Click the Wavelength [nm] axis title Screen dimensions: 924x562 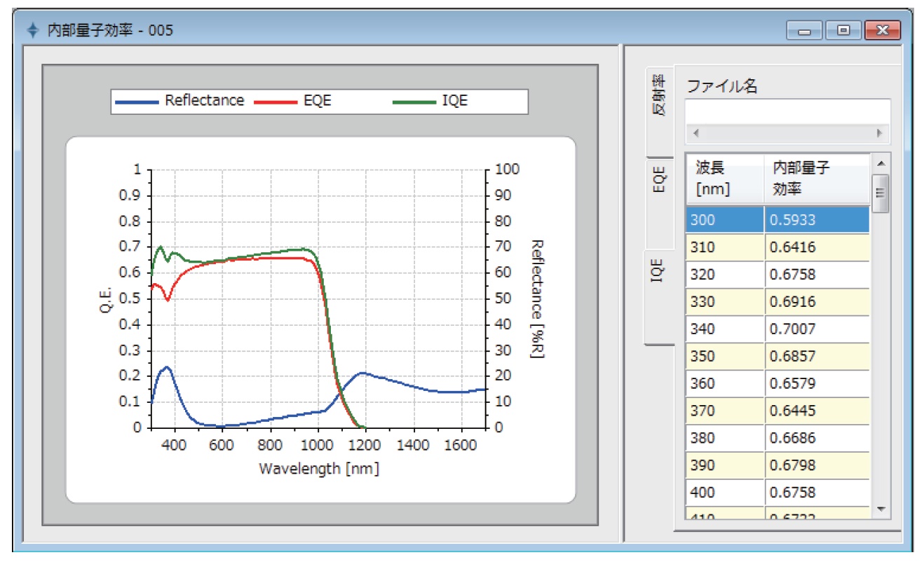point(319,468)
